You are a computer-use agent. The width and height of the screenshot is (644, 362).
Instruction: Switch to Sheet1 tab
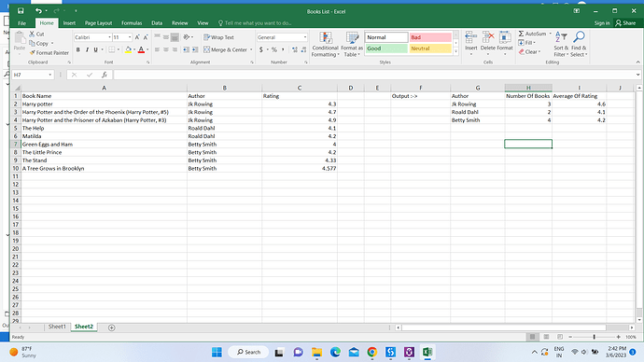tap(57, 327)
